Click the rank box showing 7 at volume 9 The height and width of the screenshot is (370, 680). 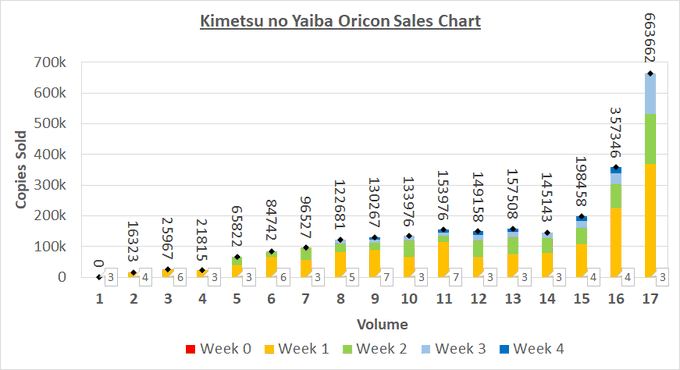[x=386, y=277]
